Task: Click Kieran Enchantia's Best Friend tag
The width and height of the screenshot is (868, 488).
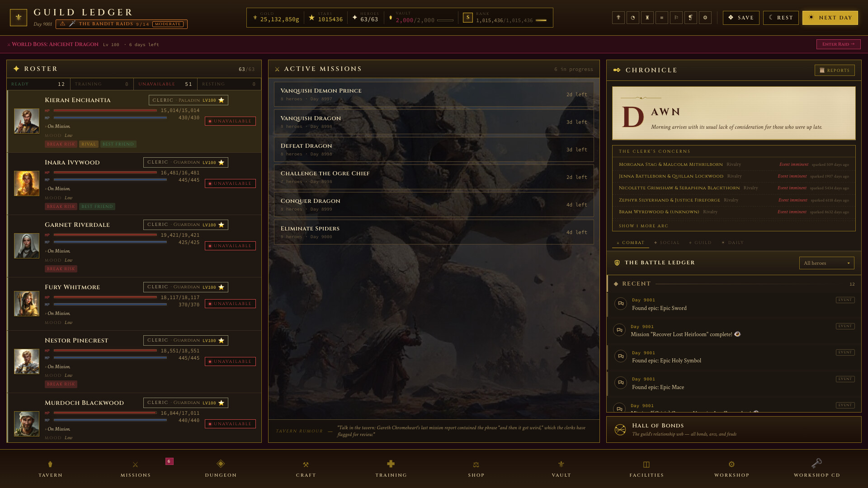Action: pyautogui.click(x=118, y=144)
